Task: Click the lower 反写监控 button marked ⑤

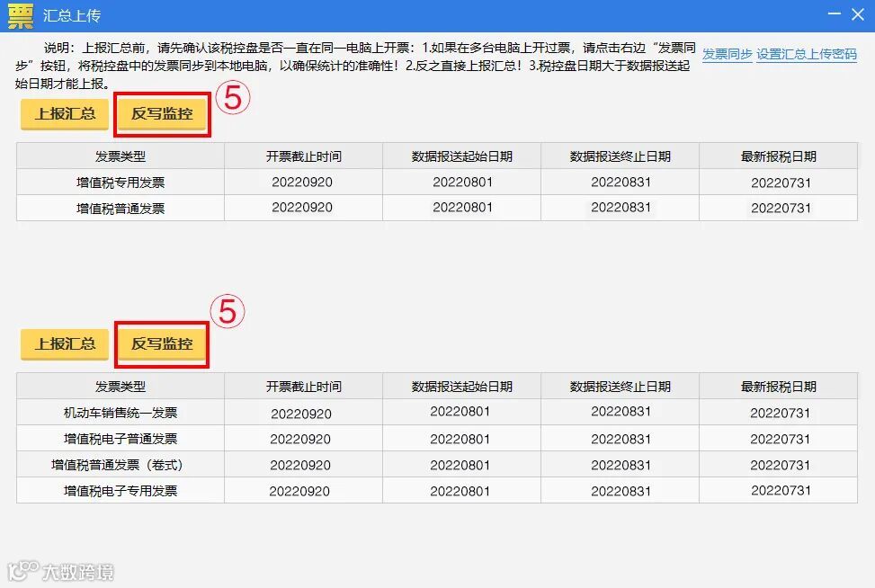Action: coord(162,344)
